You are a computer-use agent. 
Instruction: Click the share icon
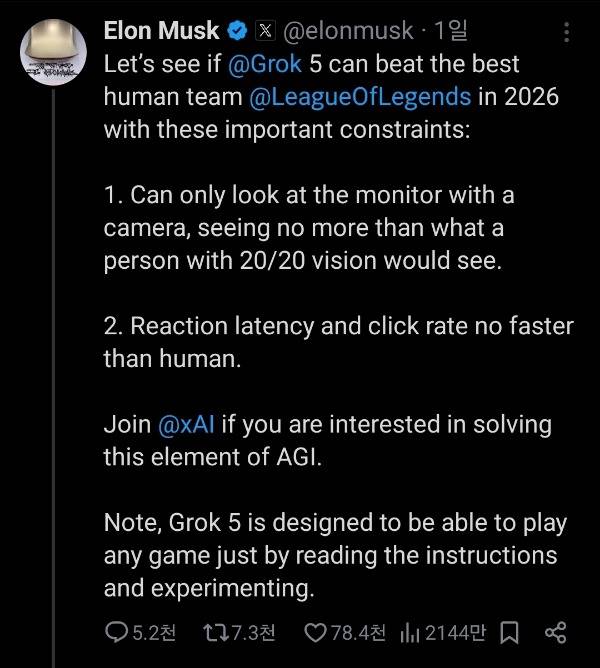point(556,632)
